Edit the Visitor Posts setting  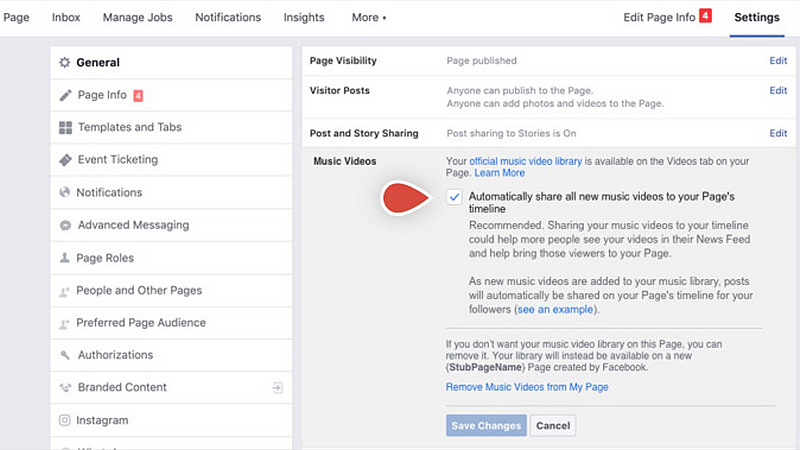pyautogui.click(x=777, y=91)
